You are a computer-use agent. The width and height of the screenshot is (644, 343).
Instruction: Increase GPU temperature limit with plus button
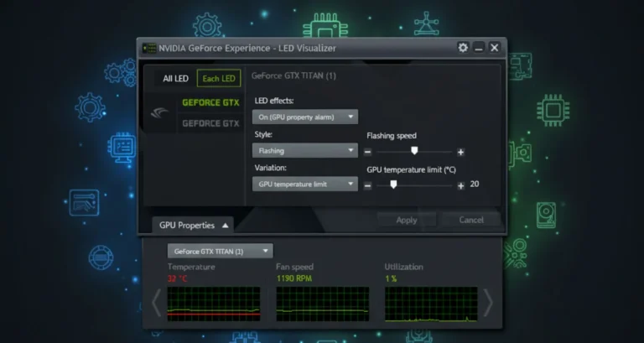point(461,185)
